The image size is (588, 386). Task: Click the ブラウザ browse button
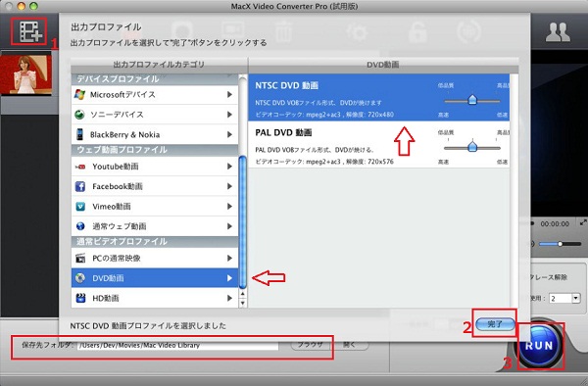click(310, 345)
